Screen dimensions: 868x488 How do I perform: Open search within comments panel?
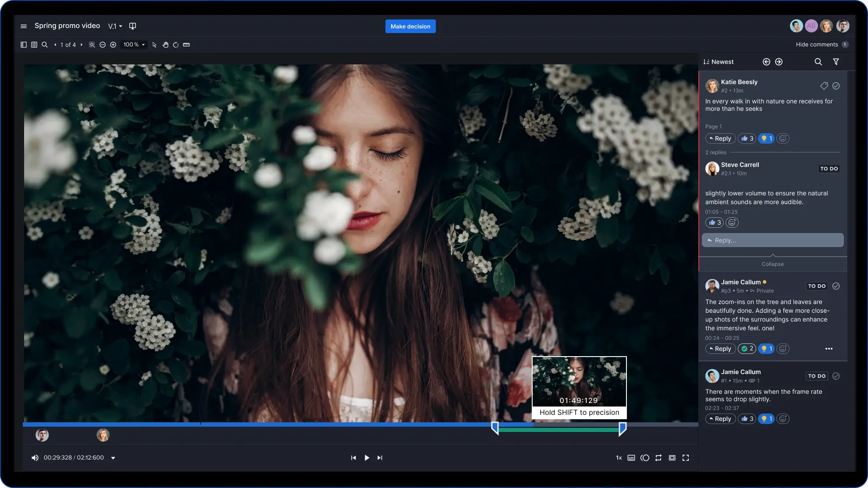[x=818, y=61]
